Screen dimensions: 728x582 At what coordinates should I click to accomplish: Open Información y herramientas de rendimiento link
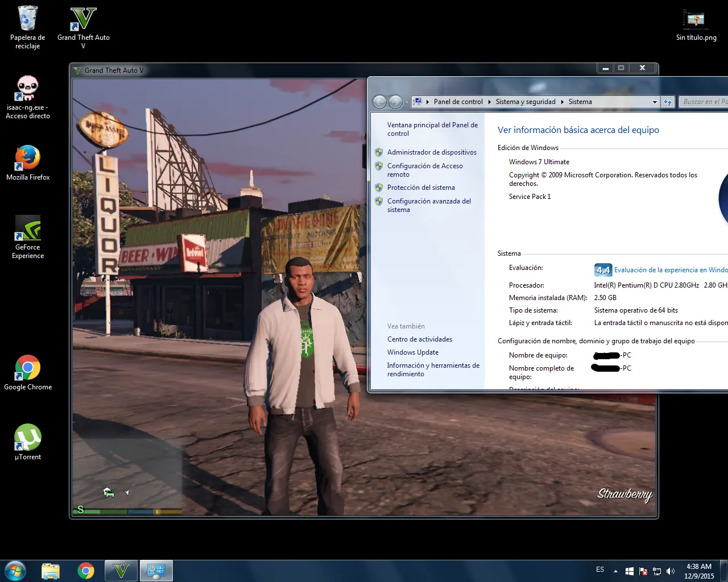pos(433,369)
